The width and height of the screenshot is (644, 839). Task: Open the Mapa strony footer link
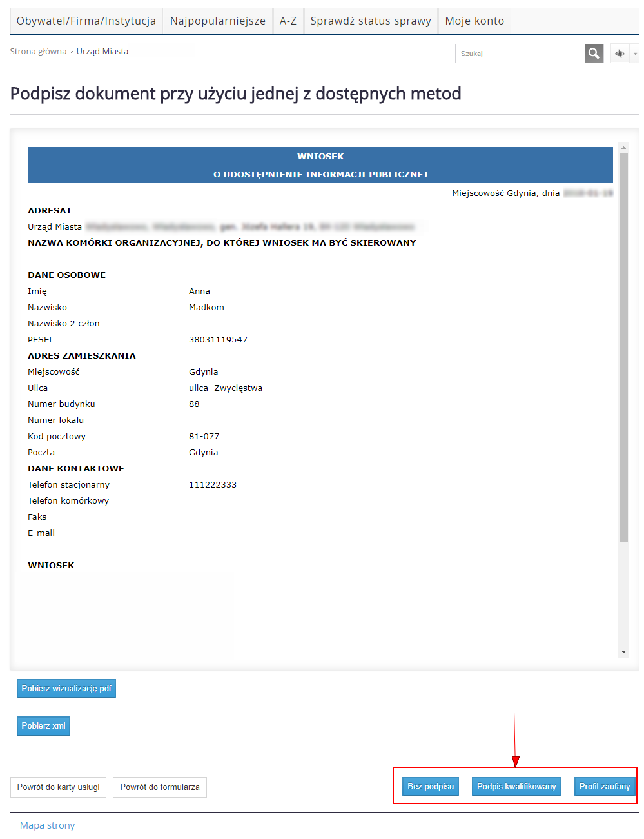47,825
